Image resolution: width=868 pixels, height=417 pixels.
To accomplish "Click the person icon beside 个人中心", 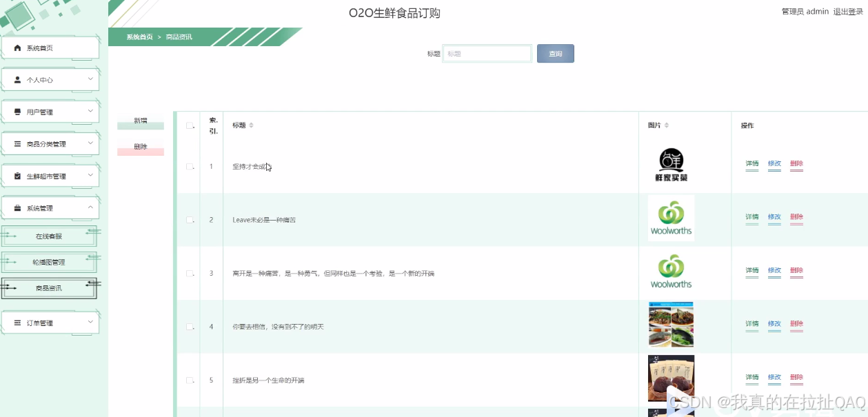I will [18, 80].
